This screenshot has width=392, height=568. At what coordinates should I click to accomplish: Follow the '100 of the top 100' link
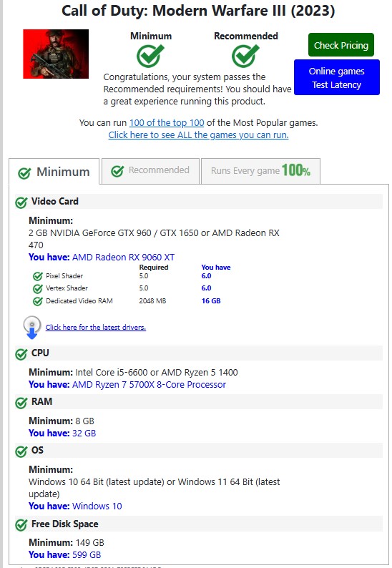point(167,123)
